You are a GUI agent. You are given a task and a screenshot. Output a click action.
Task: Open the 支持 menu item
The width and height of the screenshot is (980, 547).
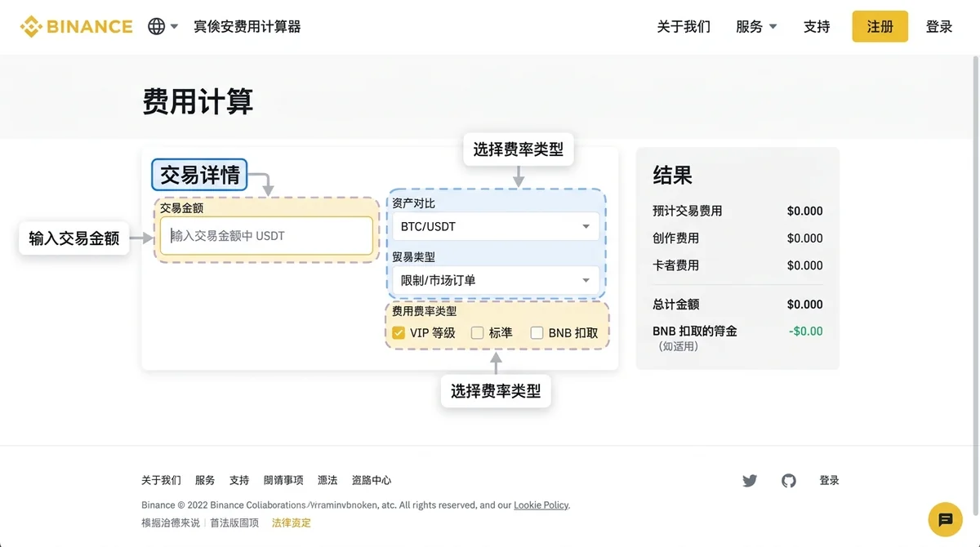(817, 27)
